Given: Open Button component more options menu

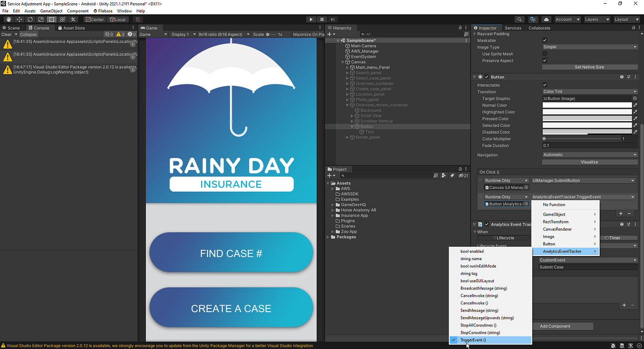Looking at the screenshot, I should tap(635, 77).
